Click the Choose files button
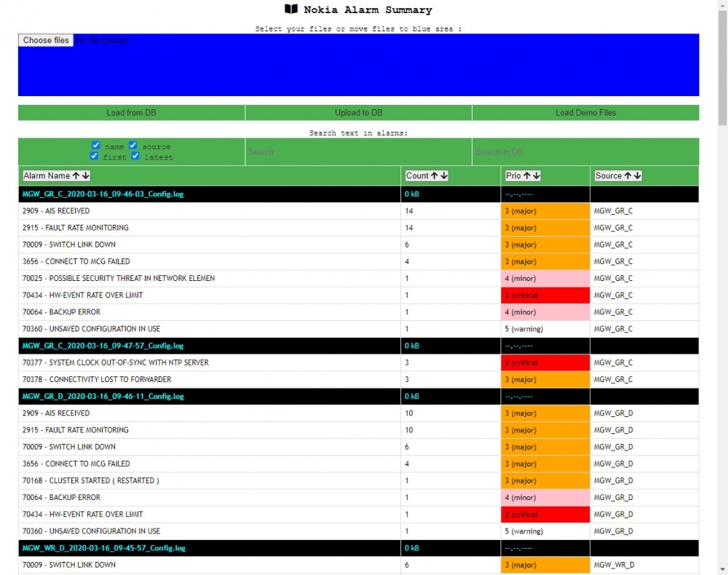The width and height of the screenshot is (728, 575). click(46, 40)
